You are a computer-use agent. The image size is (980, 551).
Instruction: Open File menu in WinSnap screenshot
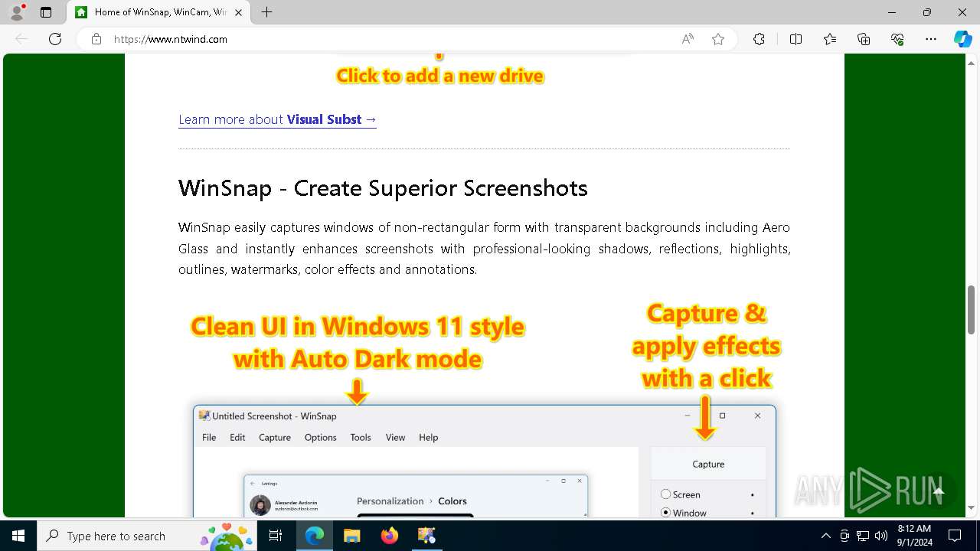click(209, 438)
